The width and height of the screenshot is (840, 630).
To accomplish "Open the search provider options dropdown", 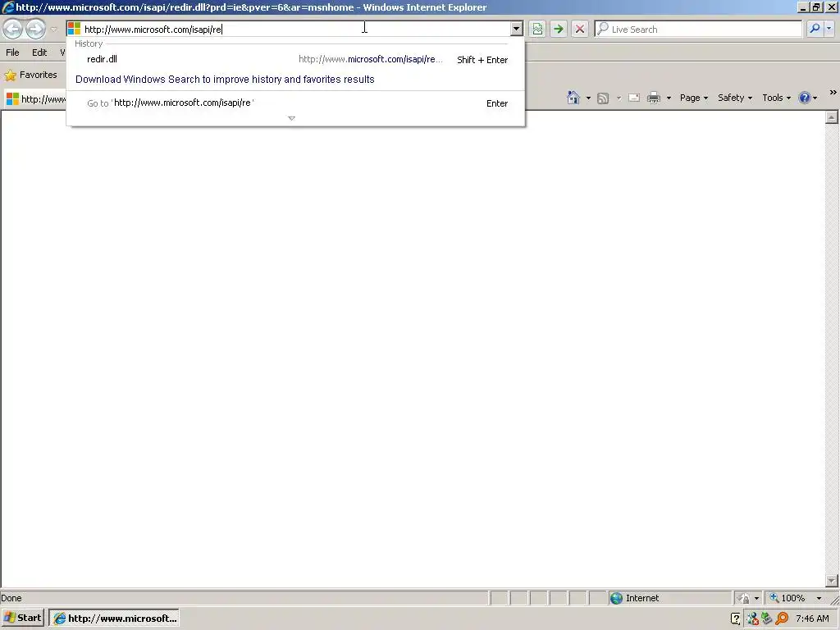I will 829,29.
